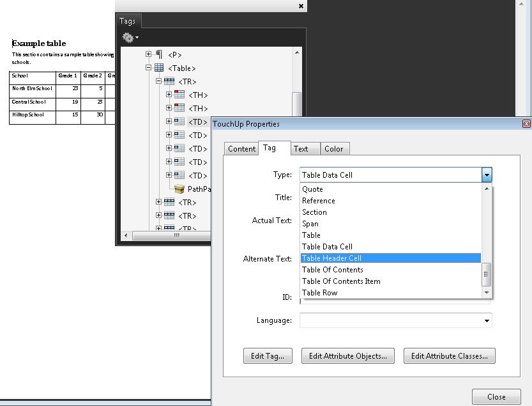This screenshot has height=406, width=532.
Task: Click the <P> paragraph tag icon
Action: pos(159,54)
